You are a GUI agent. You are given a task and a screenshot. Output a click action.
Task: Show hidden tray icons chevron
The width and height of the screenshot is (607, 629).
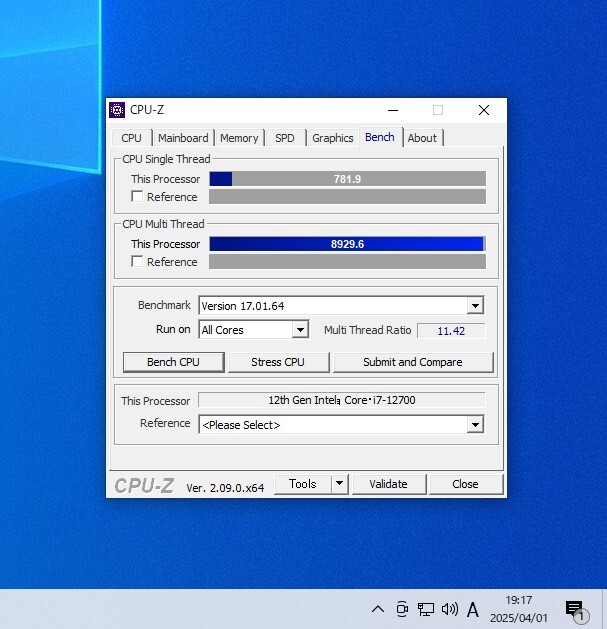378,609
